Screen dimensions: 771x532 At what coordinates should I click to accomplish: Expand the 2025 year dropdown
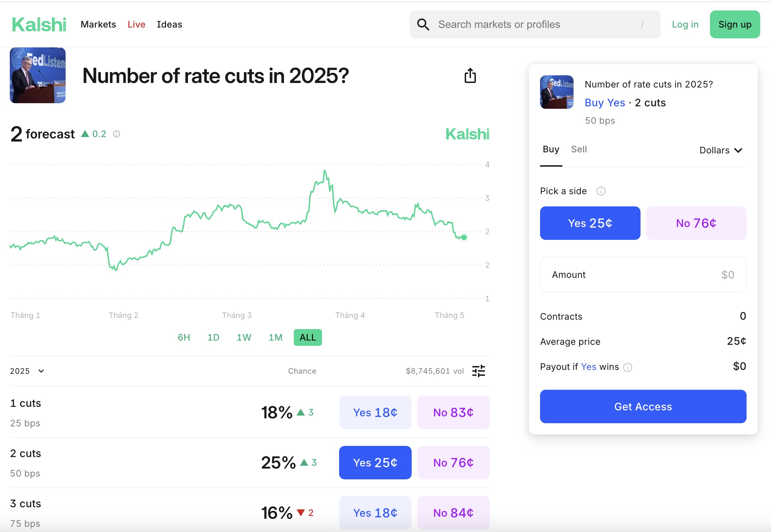[x=27, y=371]
